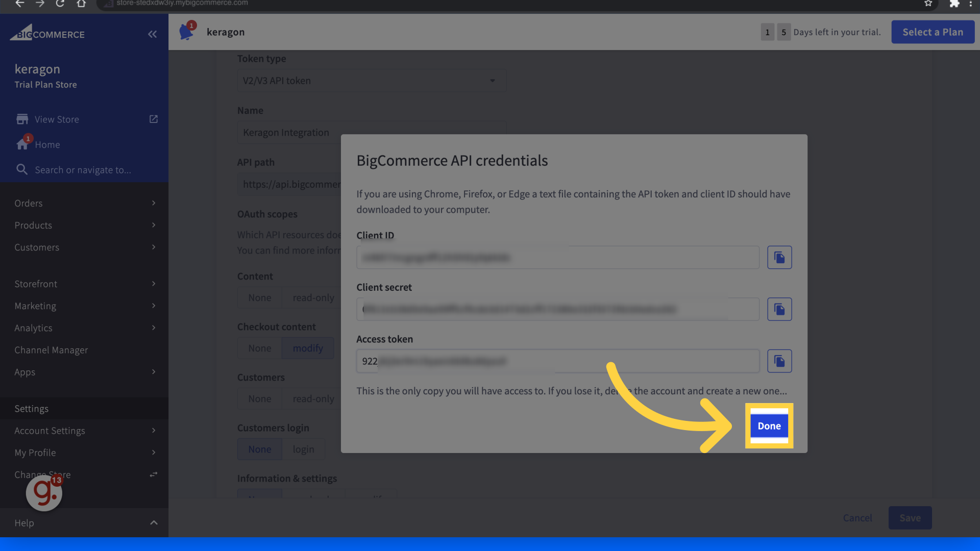Viewport: 980px width, 551px height.
Task: Expand the Apps menu
Action: (x=84, y=372)
